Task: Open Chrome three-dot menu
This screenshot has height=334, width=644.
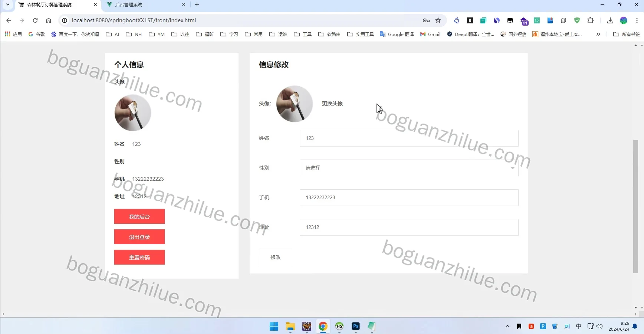Action: [637, 20]
